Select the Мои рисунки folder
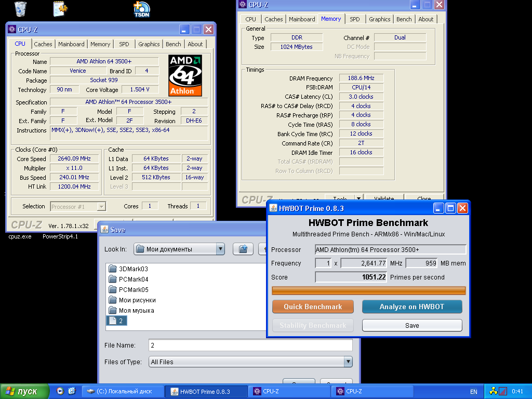Viewport: 532px width, 399px height. point(132,300)
